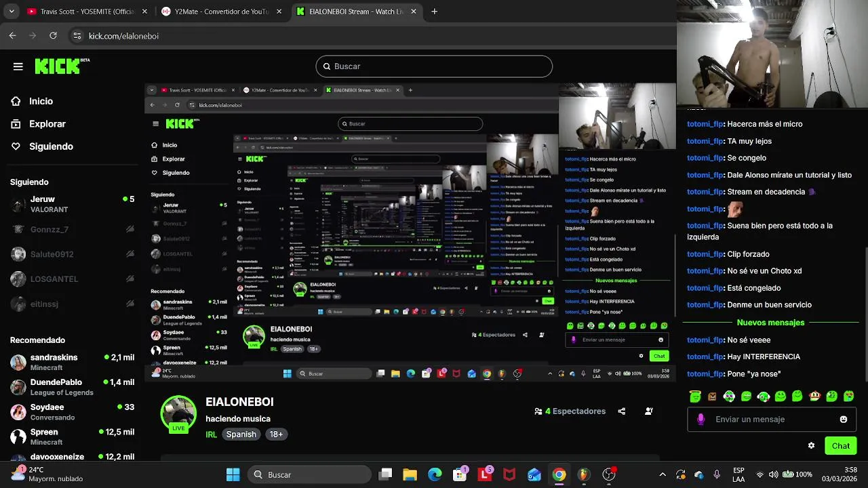Click the kick.com/elaloneboi address bar

coord(123,36)
